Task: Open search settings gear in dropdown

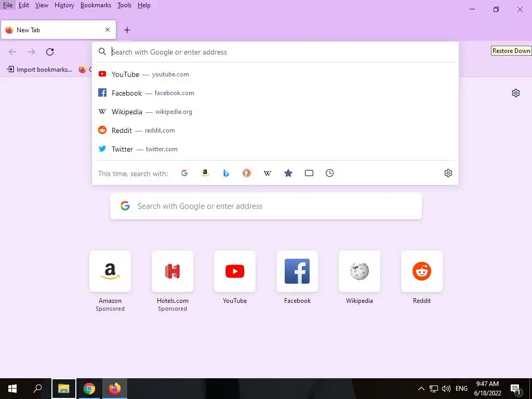Action: click(x=448, y=173)
